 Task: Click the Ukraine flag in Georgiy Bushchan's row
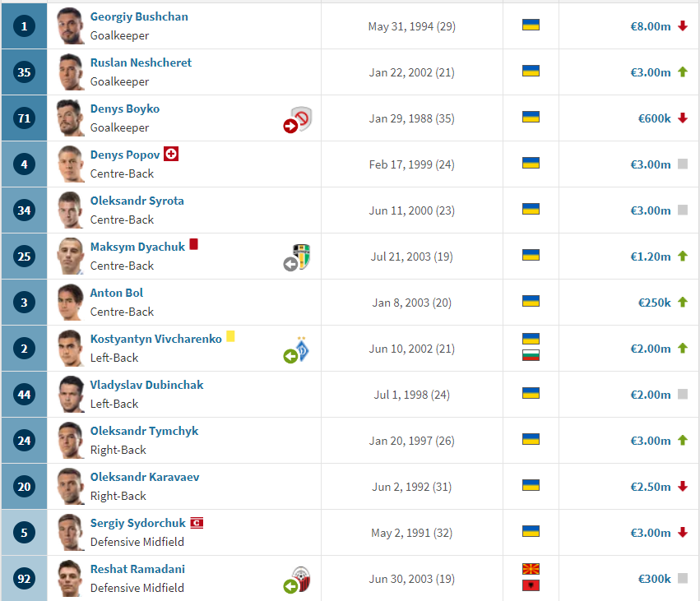pyautogui.click(x=531, y=25)
